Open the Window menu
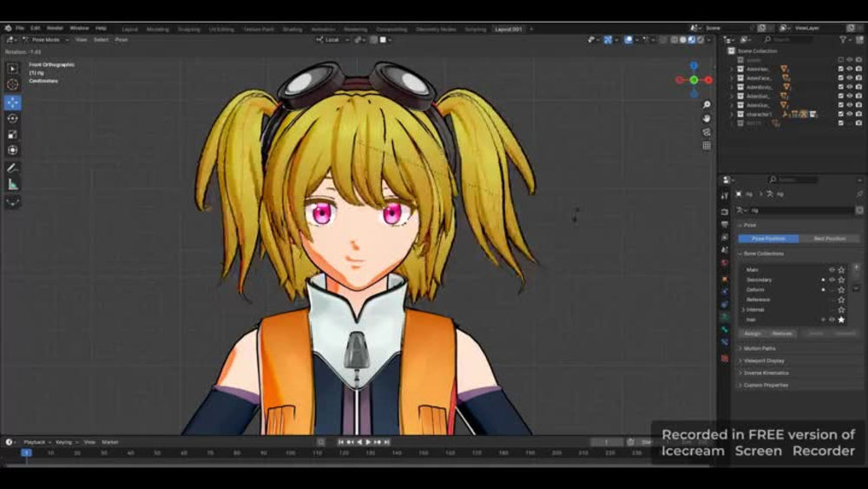 pos(79,28)
